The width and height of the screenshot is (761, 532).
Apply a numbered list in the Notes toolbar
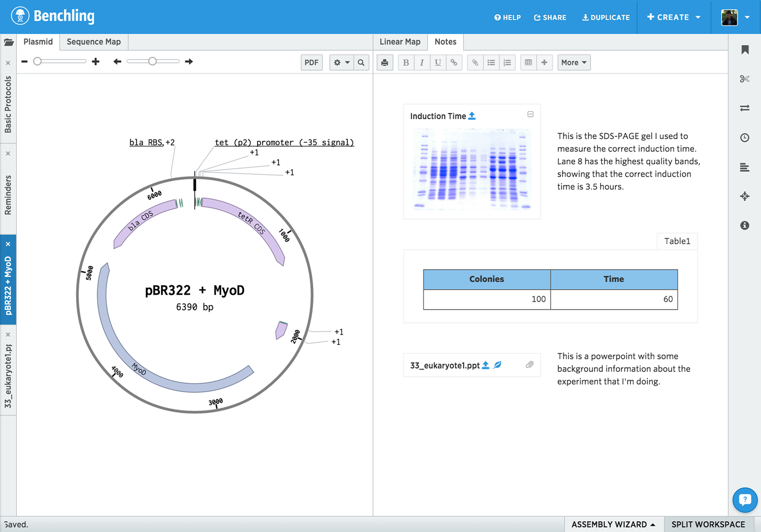tap(507, 62)
